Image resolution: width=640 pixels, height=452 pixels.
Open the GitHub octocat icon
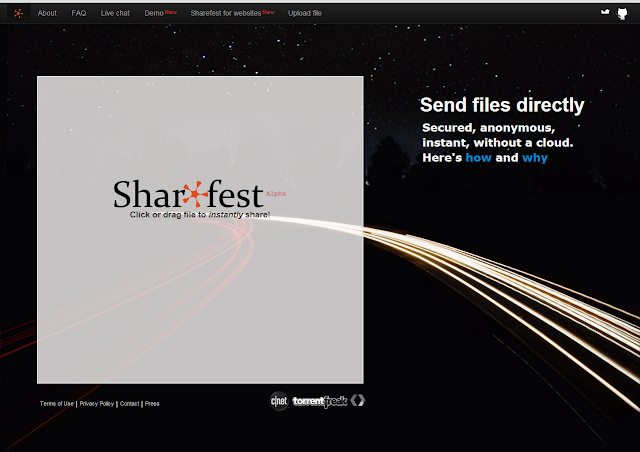pos(622,13)
